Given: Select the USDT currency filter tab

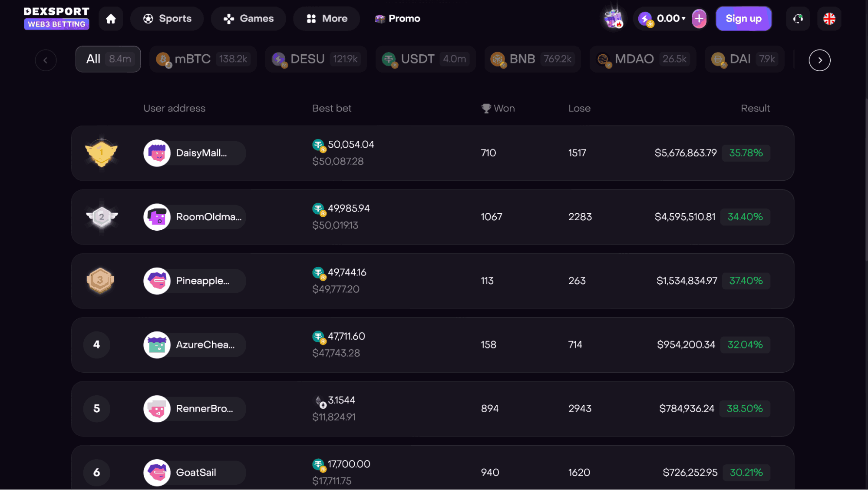Looking at the screenshot, I should coord(425,59).
